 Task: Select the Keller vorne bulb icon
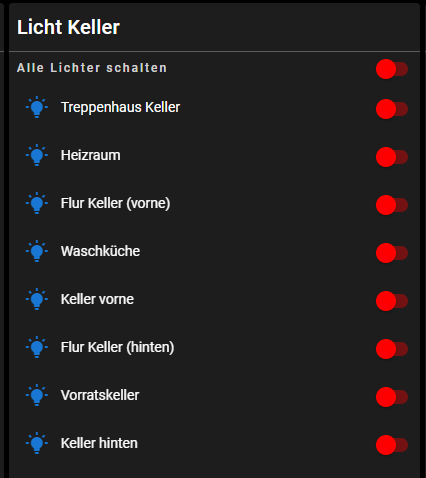(37, 299)
